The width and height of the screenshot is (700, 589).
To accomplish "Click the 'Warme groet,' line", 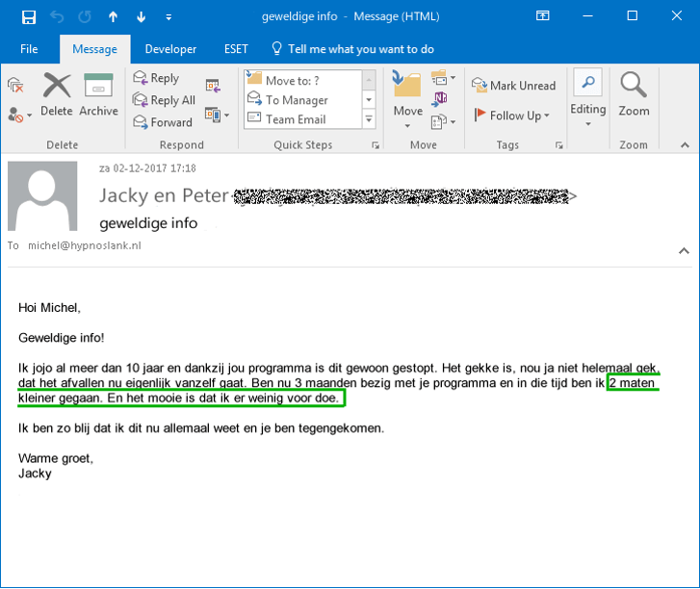I will click(x=56, y=458).
